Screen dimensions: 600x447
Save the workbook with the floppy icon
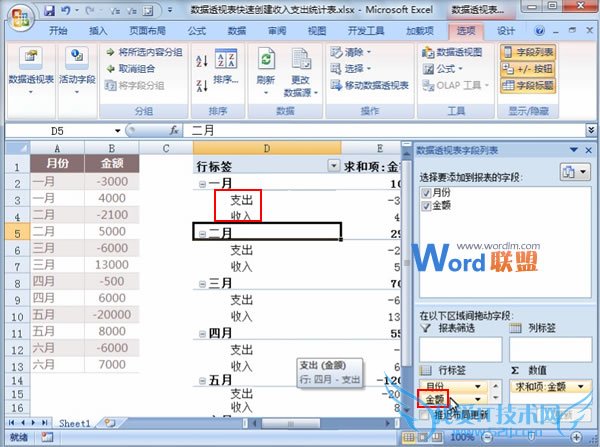(49, 10)
